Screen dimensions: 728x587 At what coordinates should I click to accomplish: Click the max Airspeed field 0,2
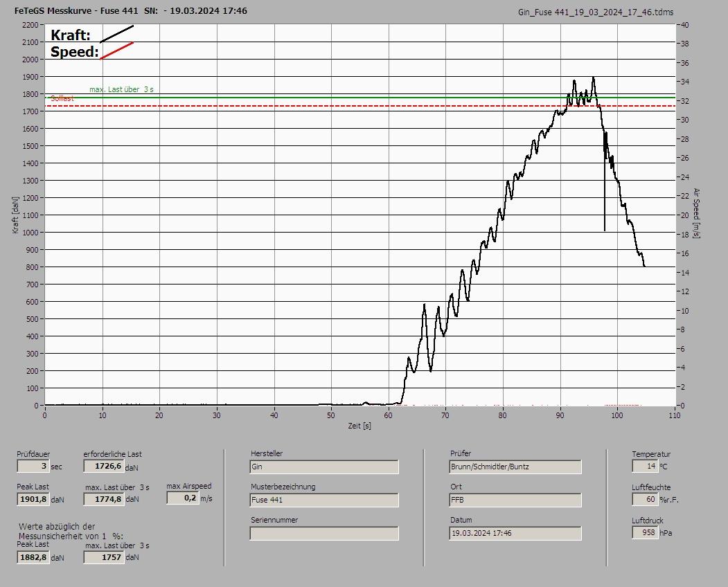point(183,498)
